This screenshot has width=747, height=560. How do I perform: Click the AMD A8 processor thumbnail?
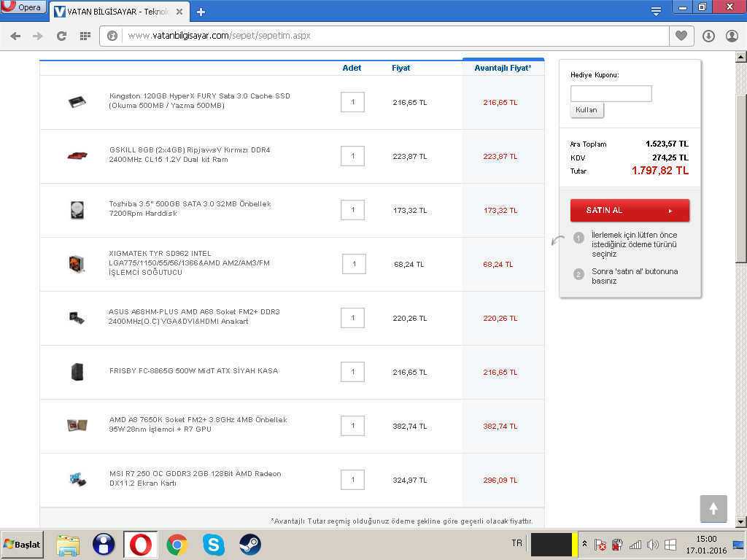pyautogui.click(x=77, y=425)
